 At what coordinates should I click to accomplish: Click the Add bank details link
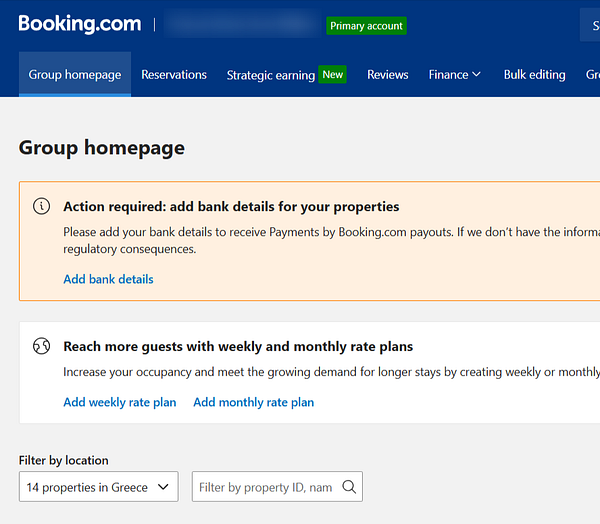click(x=108, y=279)
